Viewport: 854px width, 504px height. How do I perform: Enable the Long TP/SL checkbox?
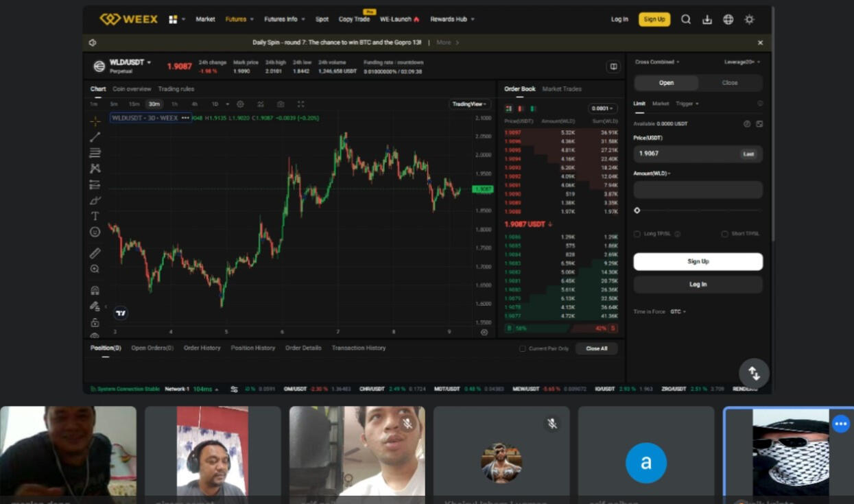click(637, 234)
